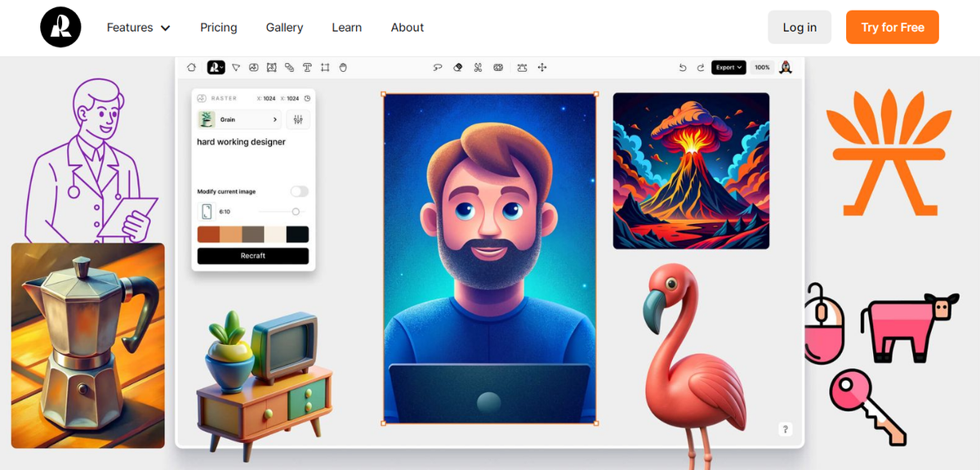Choose the hand pan tool
The width and height of the screenshot is (980, 470).
pyautogui.click(x=343, y=67)
